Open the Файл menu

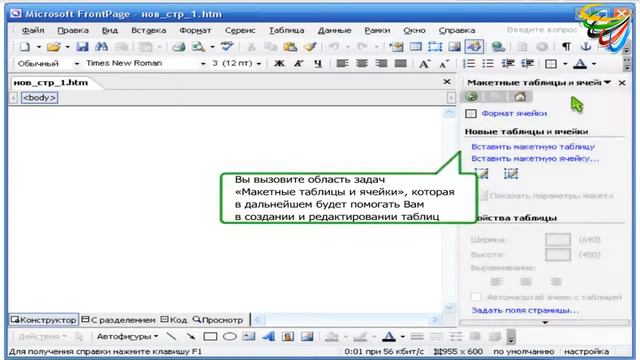click(33, 30)
